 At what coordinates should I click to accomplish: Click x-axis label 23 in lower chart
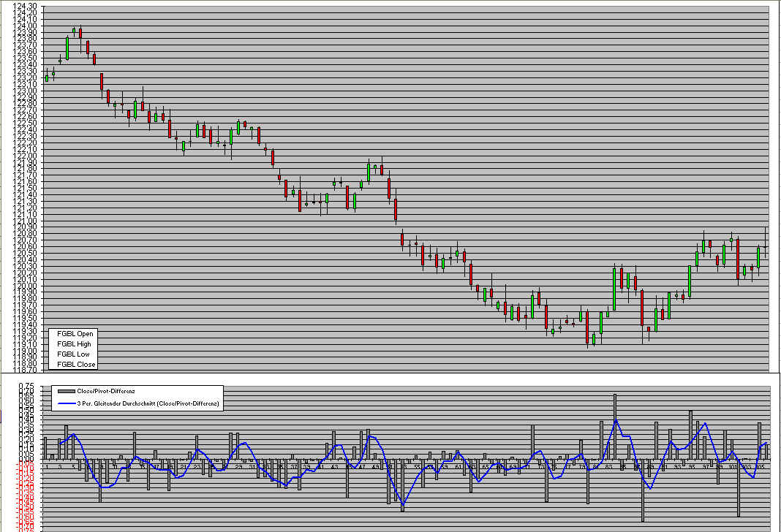pos(197,467)
